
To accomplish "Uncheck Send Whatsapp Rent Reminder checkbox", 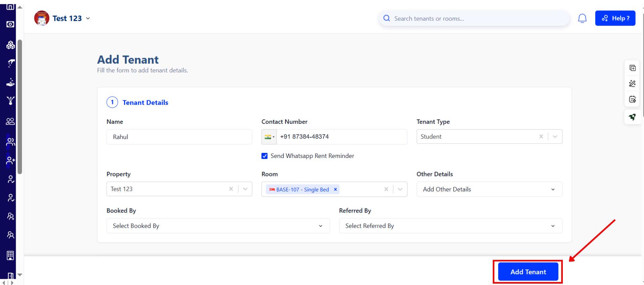I will pos(265,156).
